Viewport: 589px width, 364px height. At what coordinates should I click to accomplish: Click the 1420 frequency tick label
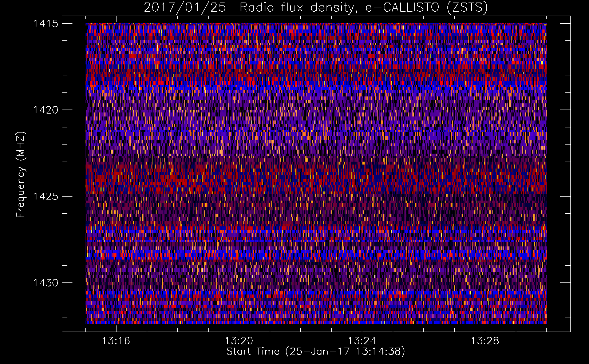coord(46,110)
